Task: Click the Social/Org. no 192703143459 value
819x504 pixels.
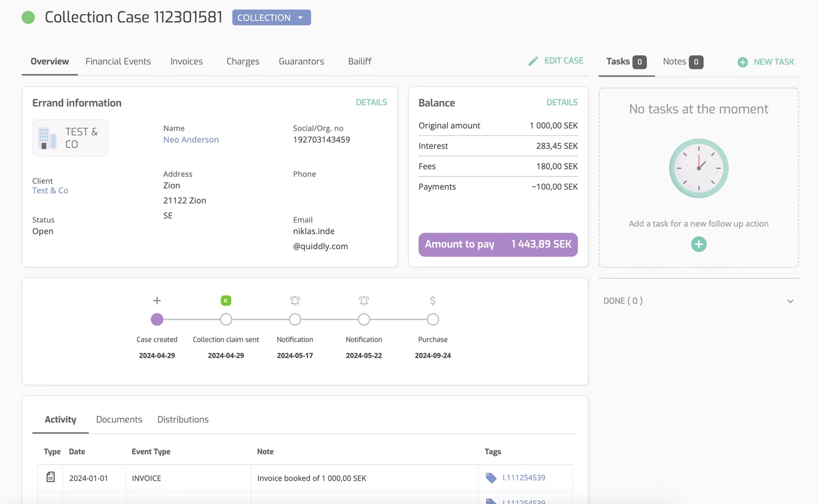Action: pos(321,139)
